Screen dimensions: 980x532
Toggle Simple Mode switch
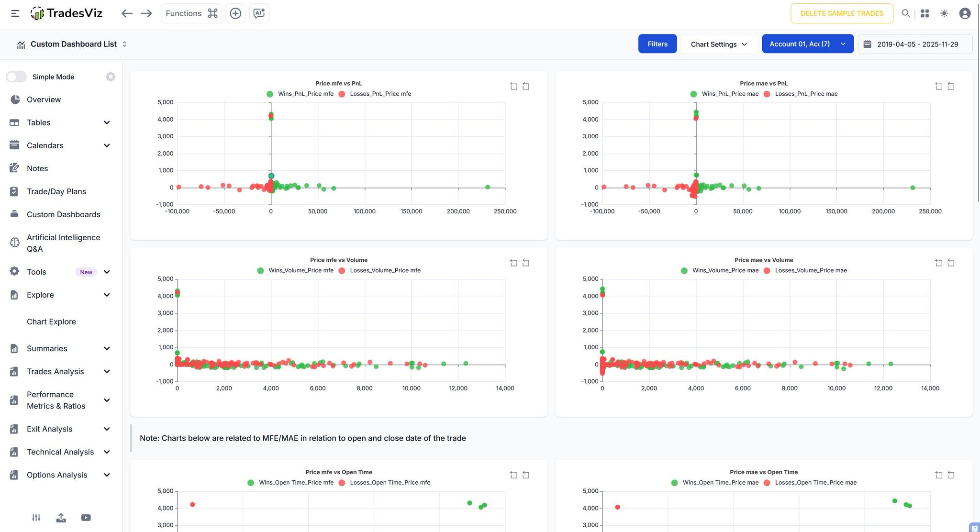click(16, 77)
